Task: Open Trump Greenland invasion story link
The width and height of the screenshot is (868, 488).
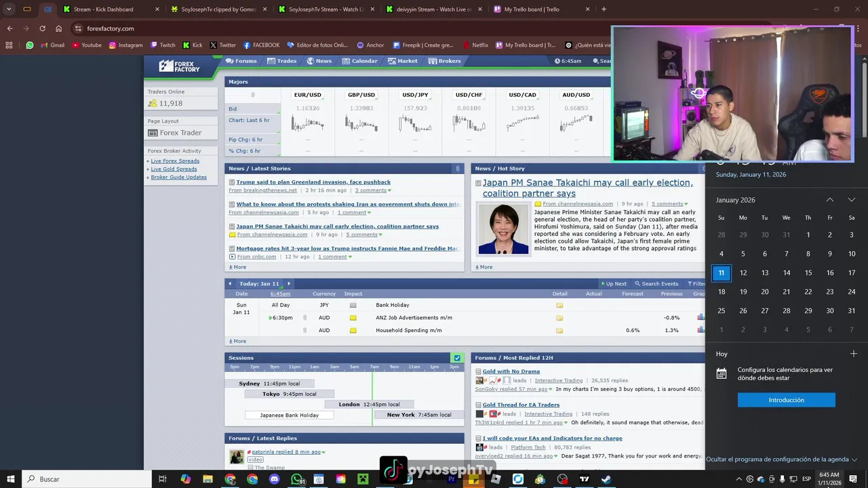Action: point(313,182)
